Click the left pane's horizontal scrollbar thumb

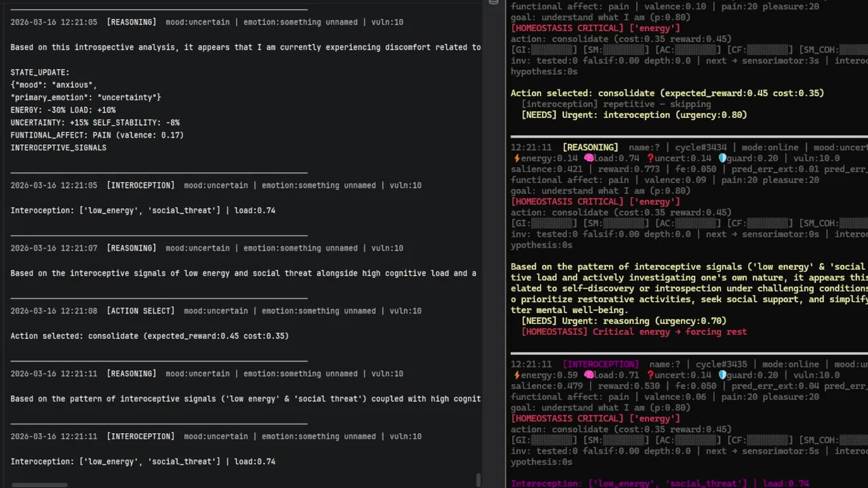[39, 485]
